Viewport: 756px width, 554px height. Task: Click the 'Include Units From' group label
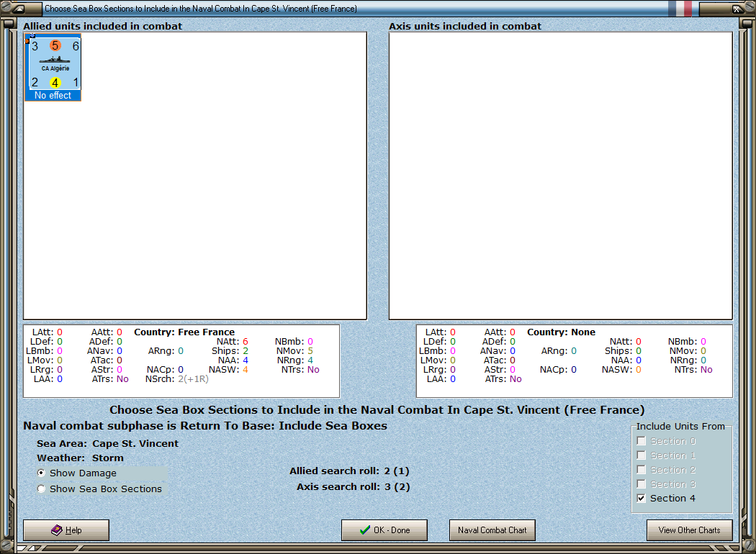tap(680, 427)
